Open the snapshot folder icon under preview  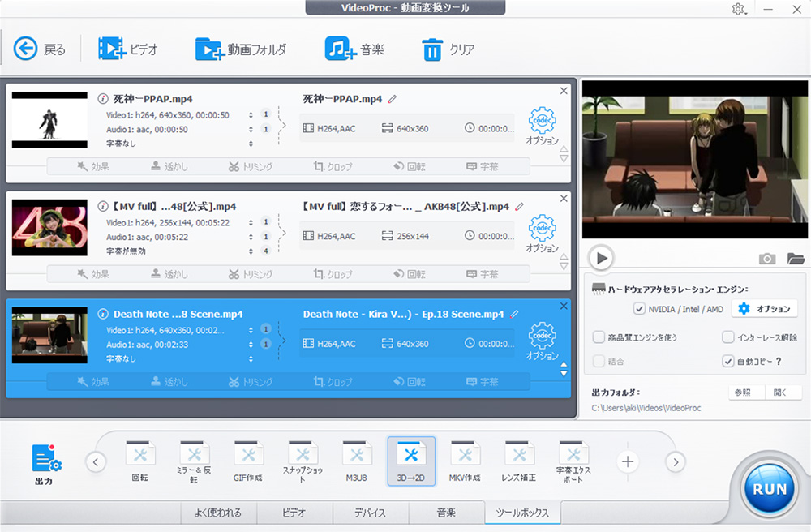coord(796,259)
